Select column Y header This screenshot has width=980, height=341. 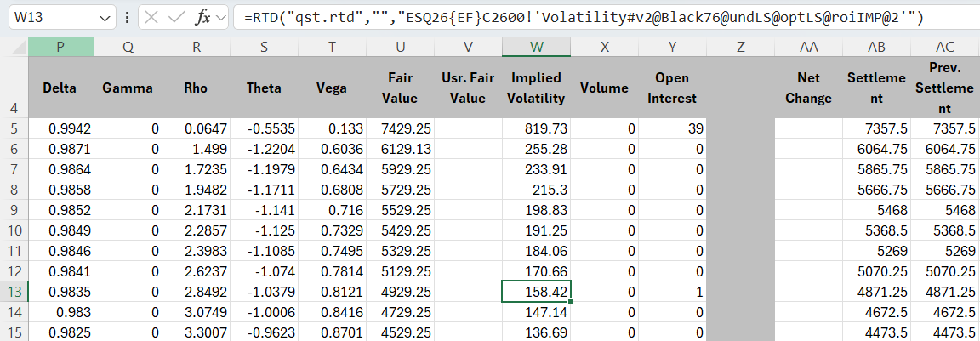[673, 47]
